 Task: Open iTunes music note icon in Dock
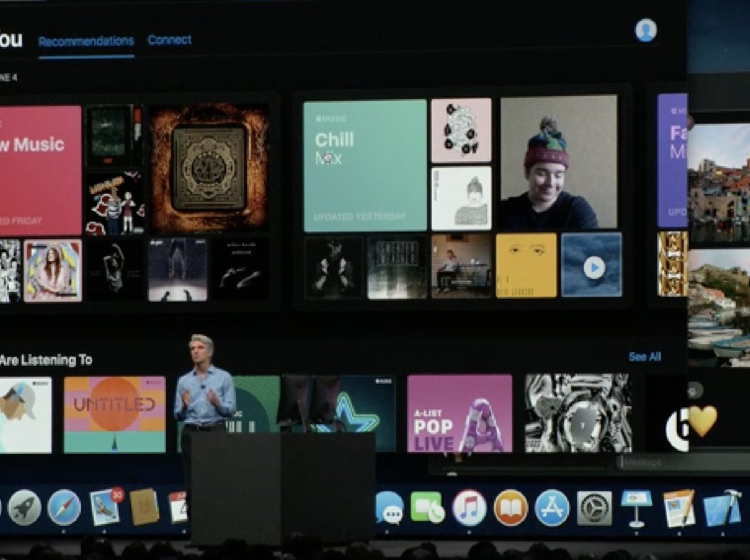point(469,507)
